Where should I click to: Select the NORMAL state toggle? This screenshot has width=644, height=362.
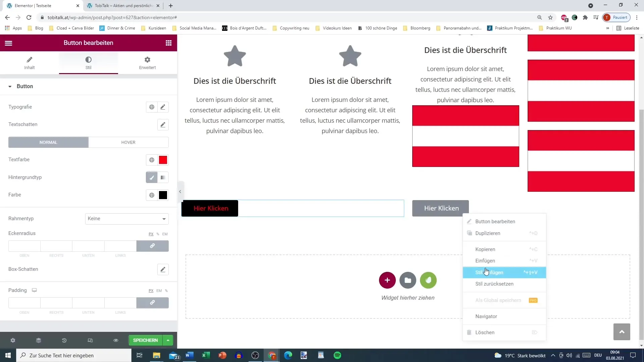[x=48, y=142]
